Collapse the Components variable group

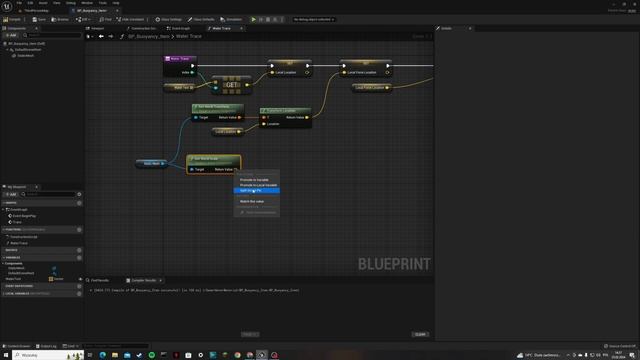pyautogui.click(x=3, y=264)
